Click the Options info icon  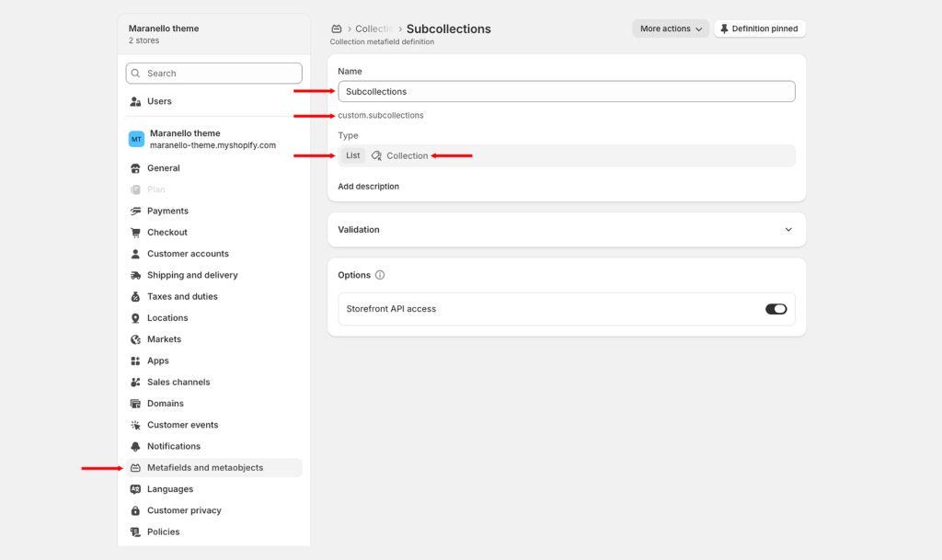click(380, 275)
